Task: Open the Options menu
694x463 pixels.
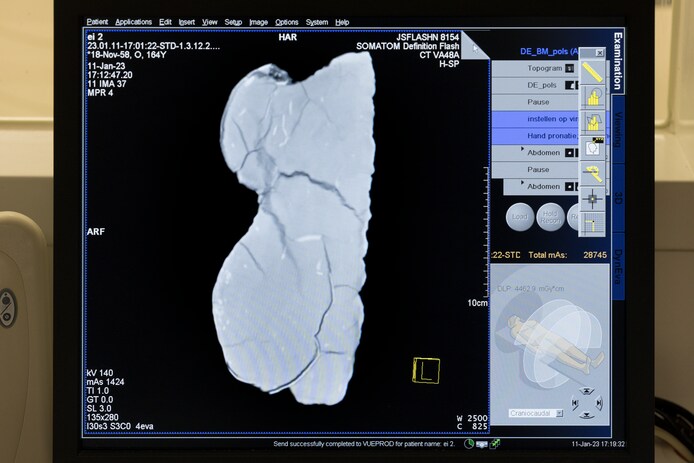Action: (x=286, y=22)
